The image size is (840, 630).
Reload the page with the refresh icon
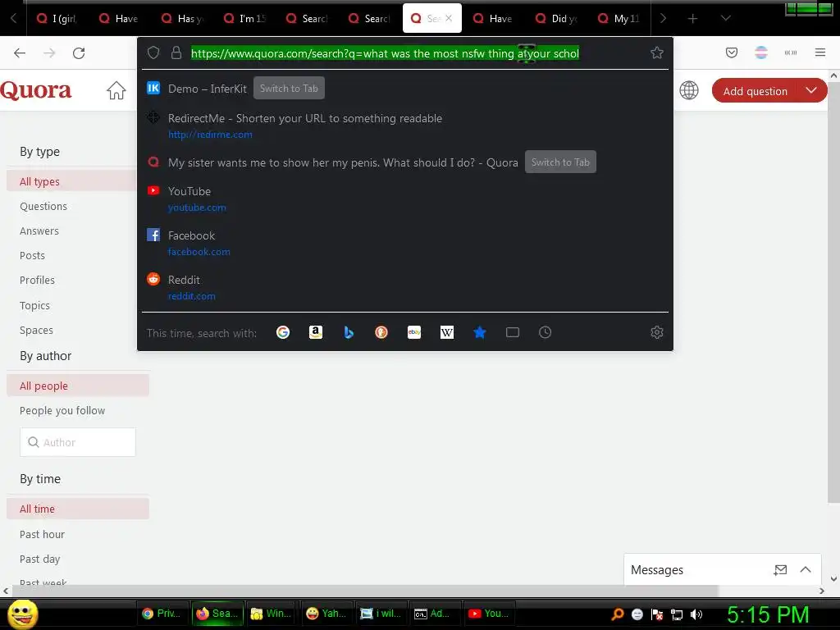[x=79, y=53]
